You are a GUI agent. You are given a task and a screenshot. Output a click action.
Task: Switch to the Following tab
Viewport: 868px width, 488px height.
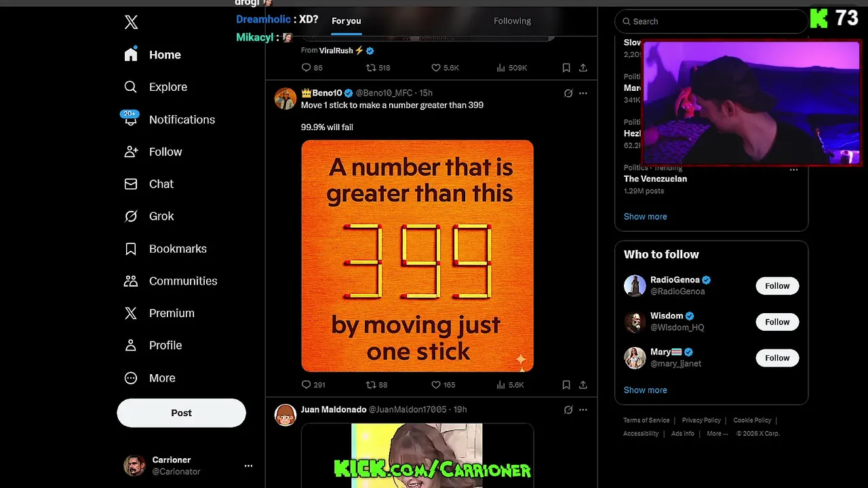513,21
